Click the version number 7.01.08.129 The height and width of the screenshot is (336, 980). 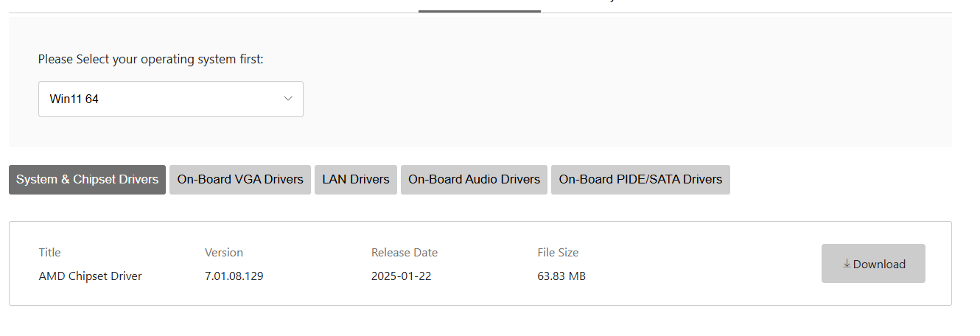pos(234,276)
